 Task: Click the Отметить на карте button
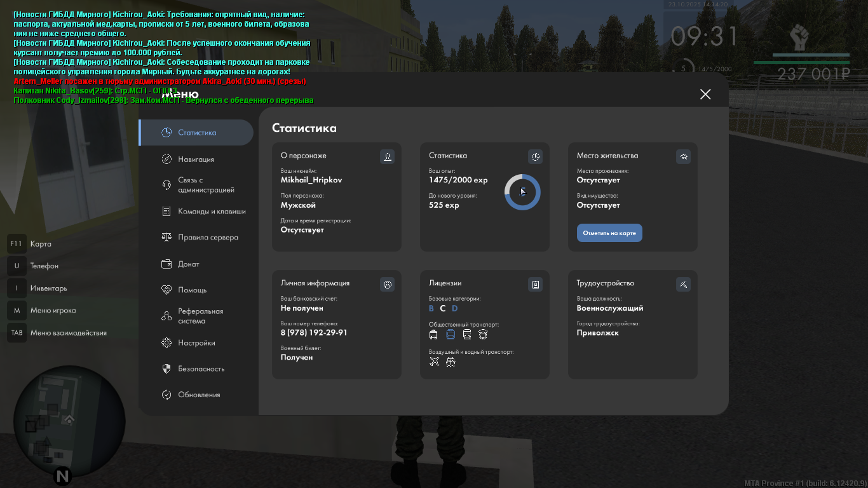pos(609,233)
